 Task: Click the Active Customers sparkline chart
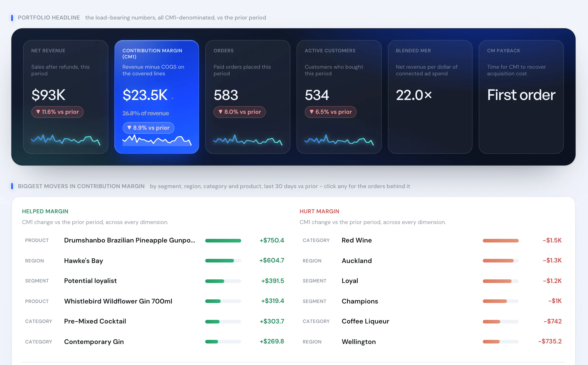339,140
